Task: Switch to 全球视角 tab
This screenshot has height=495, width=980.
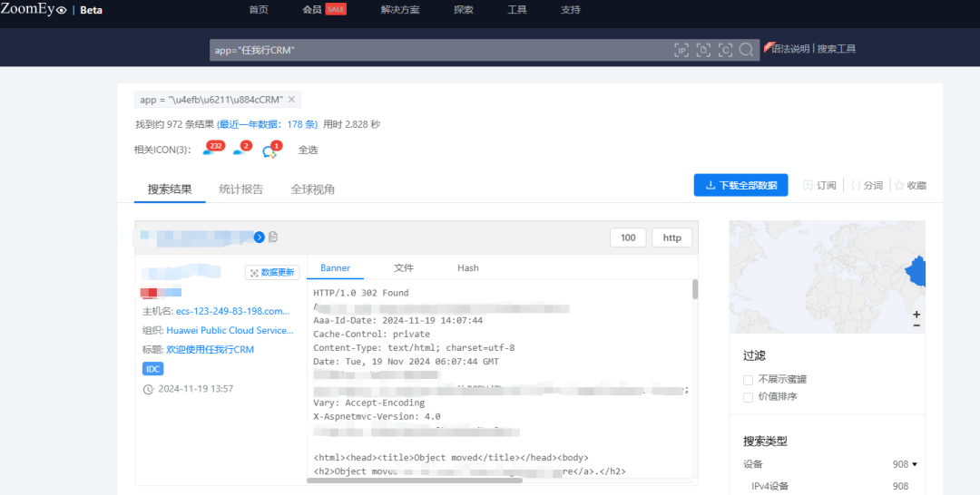Action: 312,189
